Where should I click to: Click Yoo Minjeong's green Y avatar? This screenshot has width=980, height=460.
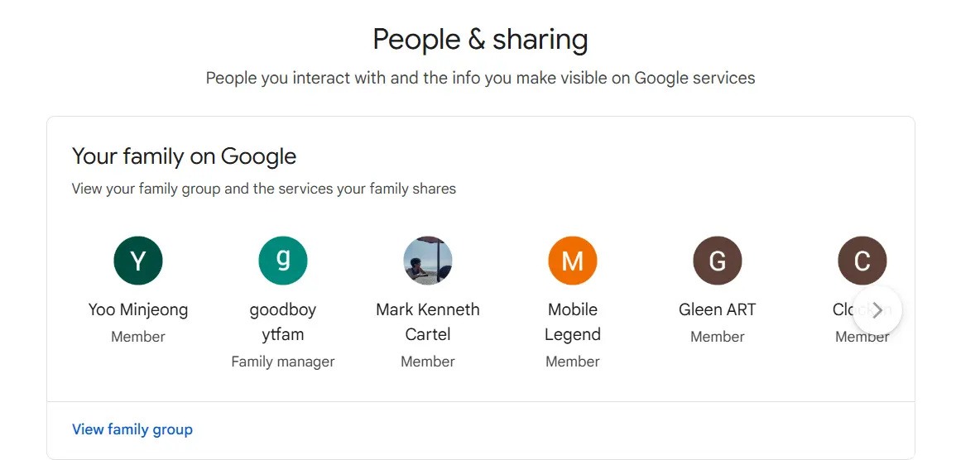138,261
